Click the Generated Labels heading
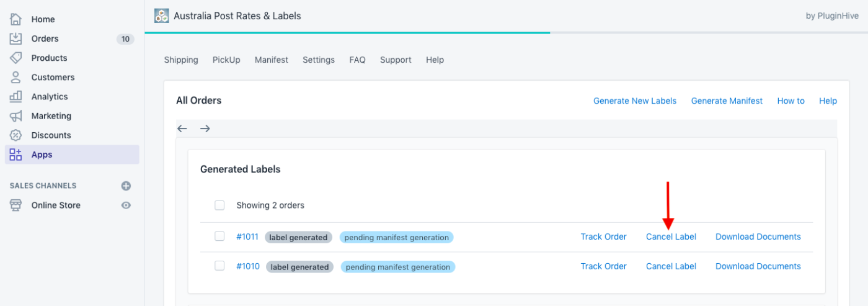This screenshot has height=306, width=868. [x=240, y=169]
